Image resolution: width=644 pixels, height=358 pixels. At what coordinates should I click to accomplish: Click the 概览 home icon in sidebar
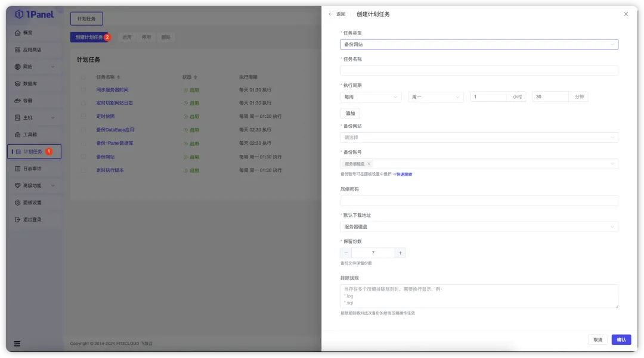tap(17, 33)
